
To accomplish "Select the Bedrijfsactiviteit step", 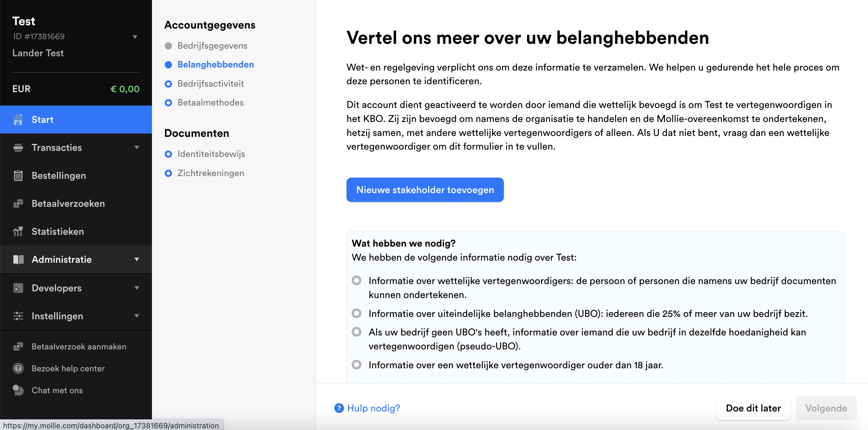I will pos(211,84).
